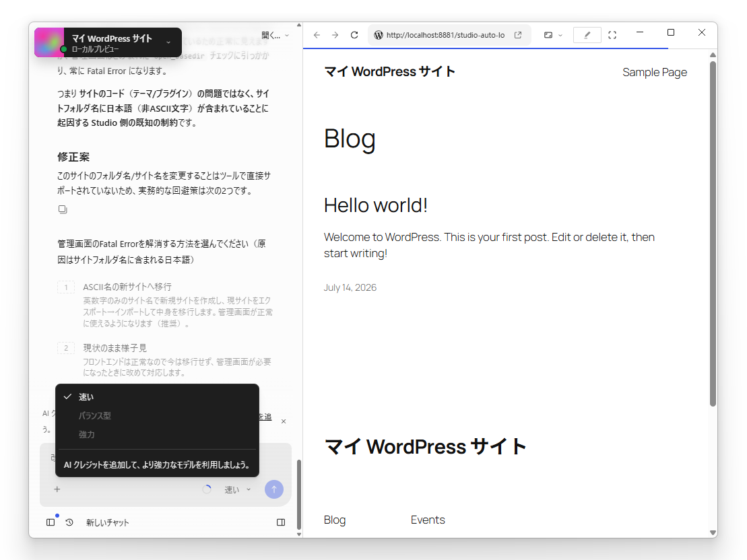Open preview URL in external browser
The image size is (747, 560).
pos(518,35)
